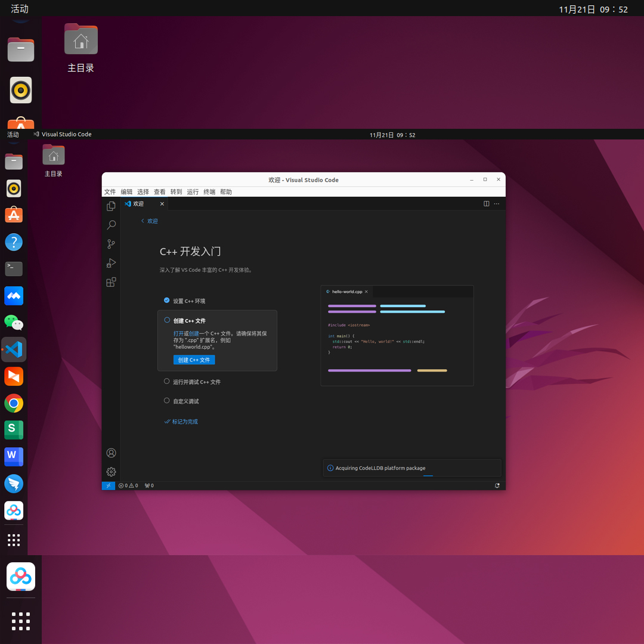Open the Run and Debug view
Image resolution: width=644 pixels, height=644 pixels.
[x=111, y=263]
